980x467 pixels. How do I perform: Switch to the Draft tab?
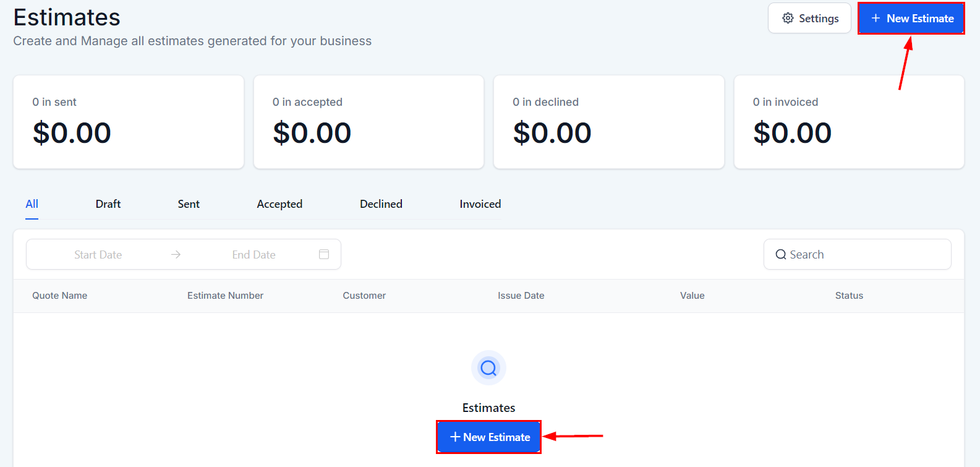tap(108, 204)
